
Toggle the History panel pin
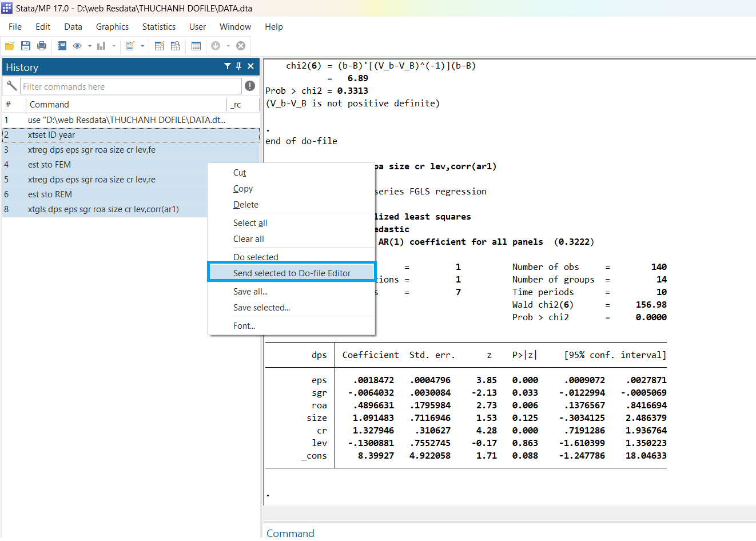coord(238,66)
